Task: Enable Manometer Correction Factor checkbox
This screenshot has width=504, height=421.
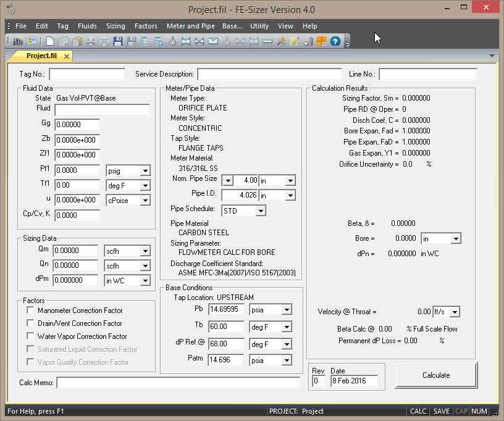Action: 30,311
